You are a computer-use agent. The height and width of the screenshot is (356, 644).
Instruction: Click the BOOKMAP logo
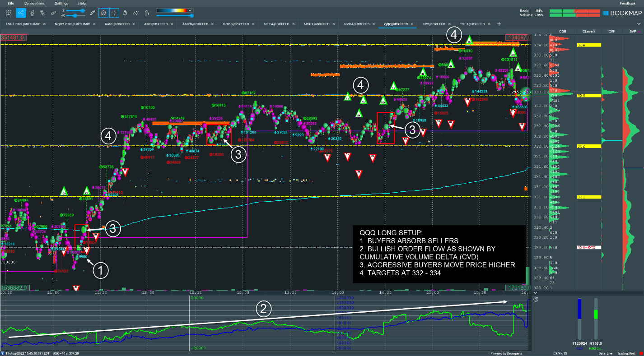621,13
